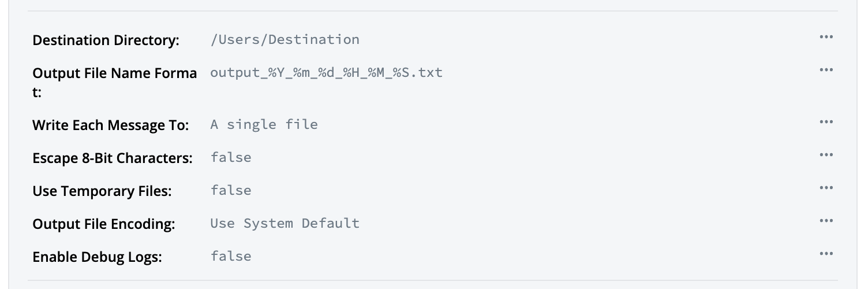
Task: Click the more options dots for Write Each Message To
Action: (826, 122)
